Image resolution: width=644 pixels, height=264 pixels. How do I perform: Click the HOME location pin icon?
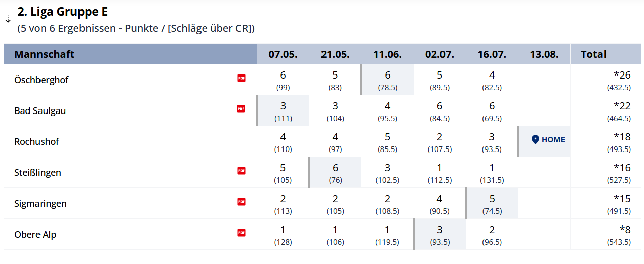point(535,140)
